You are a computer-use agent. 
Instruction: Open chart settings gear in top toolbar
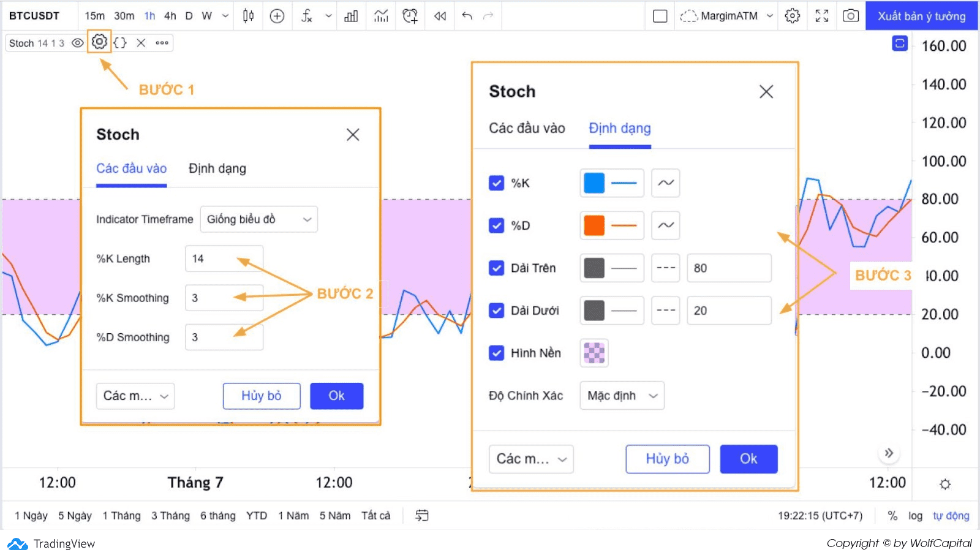pyautogui.click(x=793, y=16)
